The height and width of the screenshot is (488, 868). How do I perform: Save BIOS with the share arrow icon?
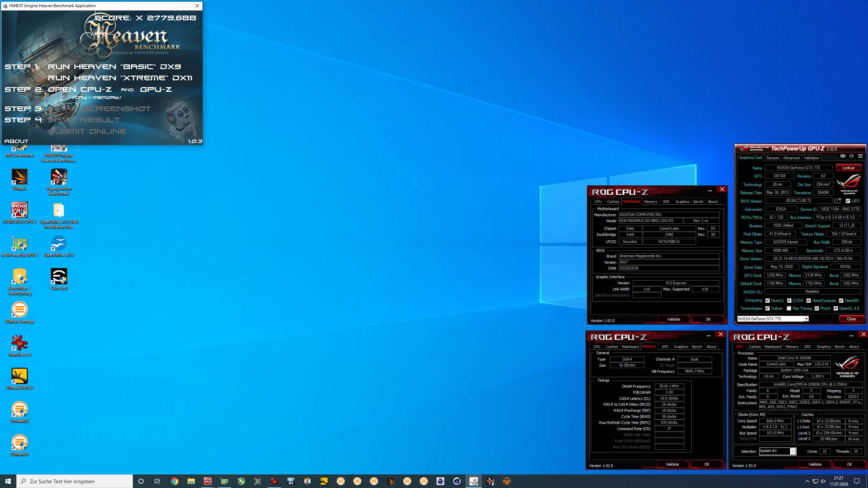(x=838, y=201)
